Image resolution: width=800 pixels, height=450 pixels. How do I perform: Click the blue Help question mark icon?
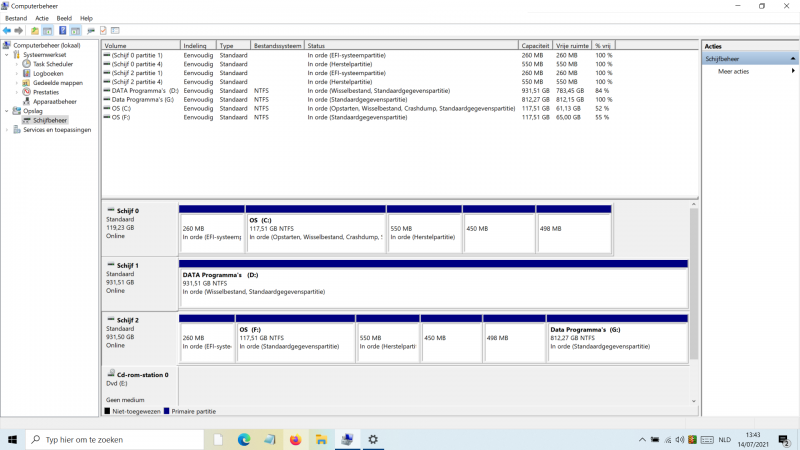click(62, 31)
